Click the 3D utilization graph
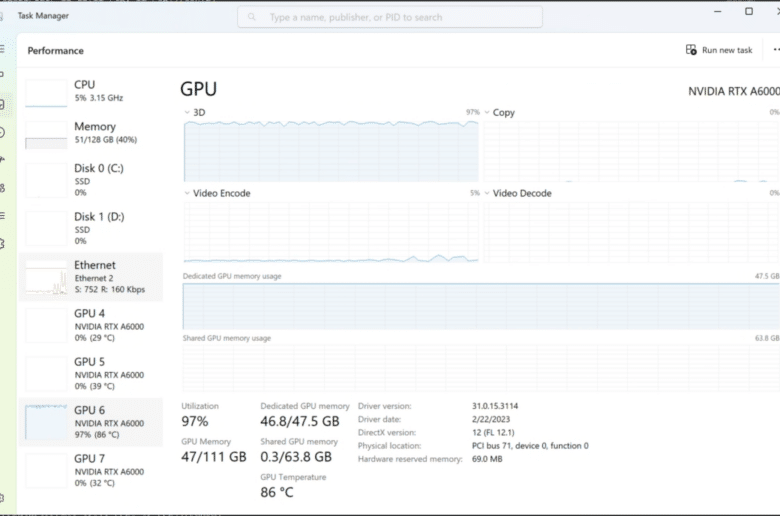The width and height of the screenshot is (780, 516). tap(331, 151)
